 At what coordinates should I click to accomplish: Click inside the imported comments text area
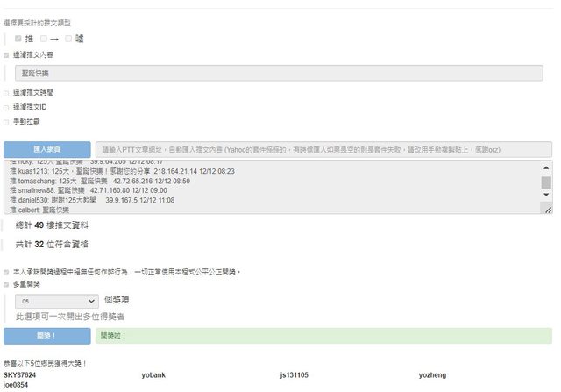click(263, 188)
